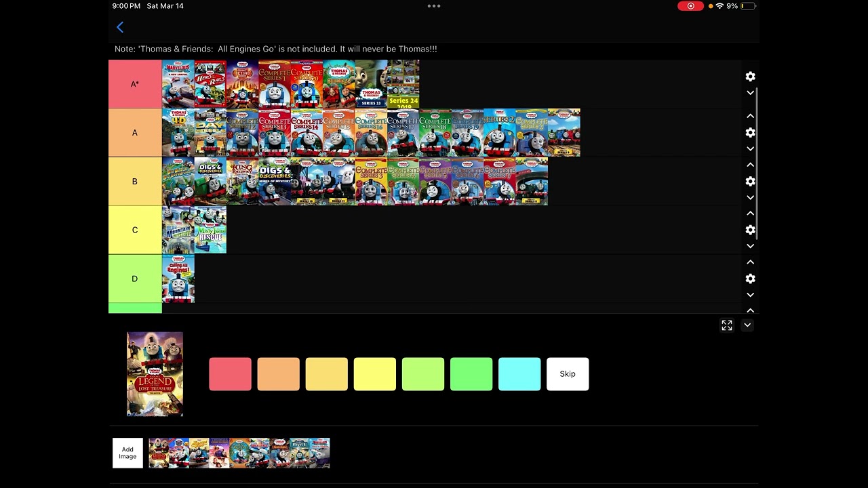Screen dimensions: 868x488
Task: Select the B tier label
Action: [x=135, y=182]
